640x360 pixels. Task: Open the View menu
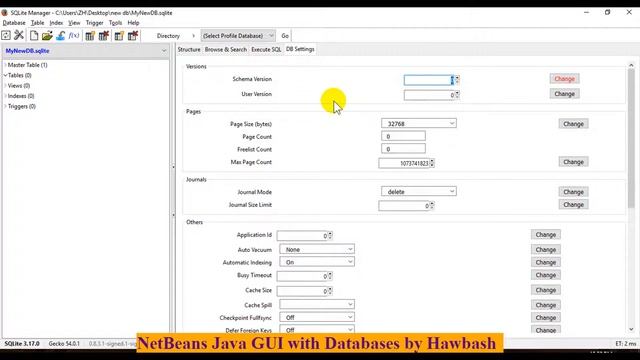74,23
